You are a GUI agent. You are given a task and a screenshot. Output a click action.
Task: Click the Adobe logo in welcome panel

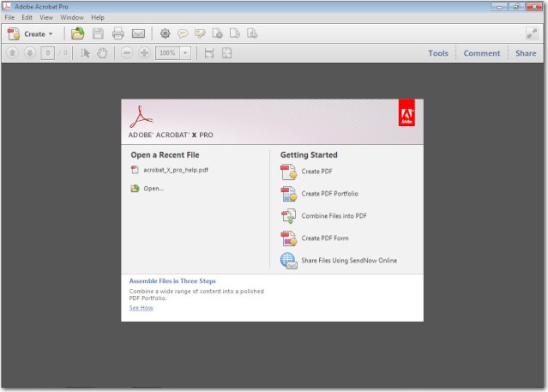pyautogui.click(x=406, y=112)
